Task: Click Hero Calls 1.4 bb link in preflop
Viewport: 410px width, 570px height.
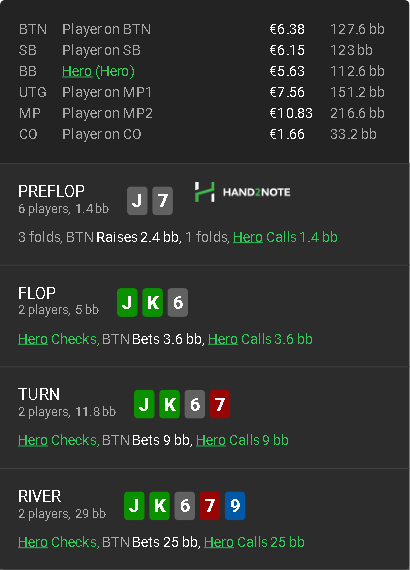Action: pos(285,237)
